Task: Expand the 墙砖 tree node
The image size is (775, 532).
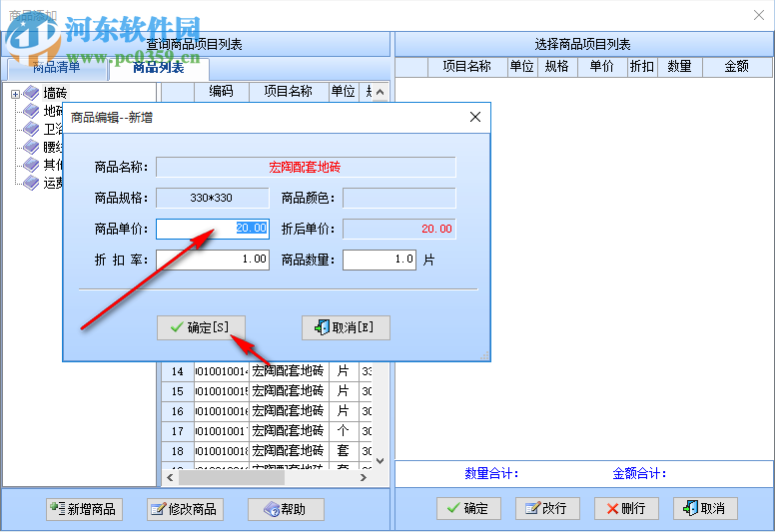Action: (x=15, y=94)
